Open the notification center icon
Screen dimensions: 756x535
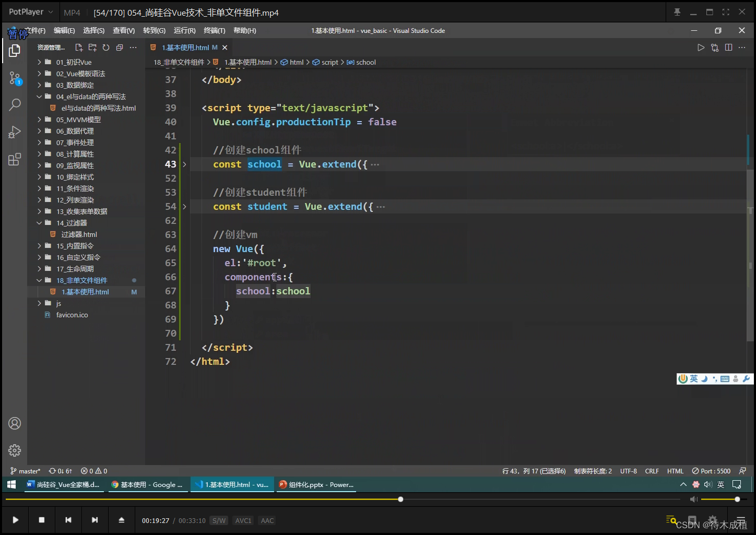[x=737, y=484]
